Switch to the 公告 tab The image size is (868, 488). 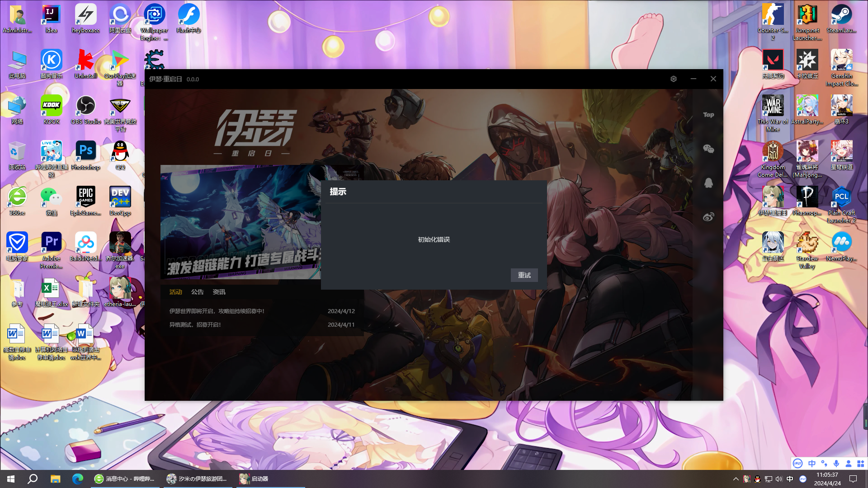point(197,292)
